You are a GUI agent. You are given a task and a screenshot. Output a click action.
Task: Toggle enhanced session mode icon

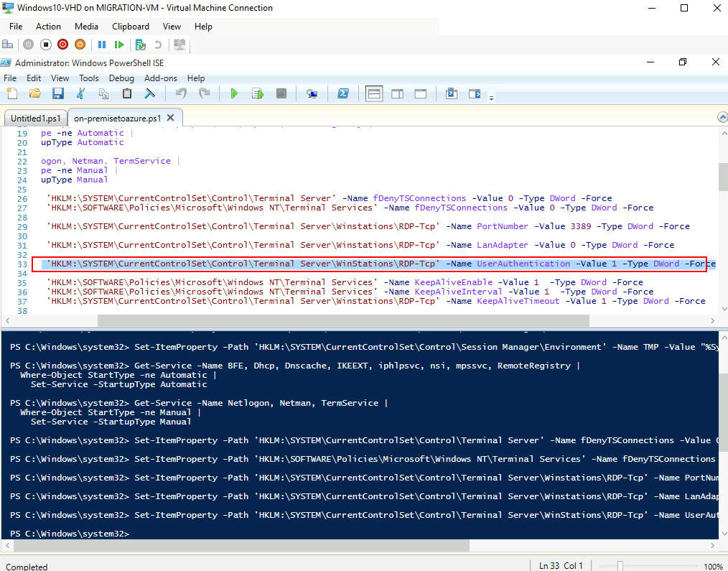179,45
